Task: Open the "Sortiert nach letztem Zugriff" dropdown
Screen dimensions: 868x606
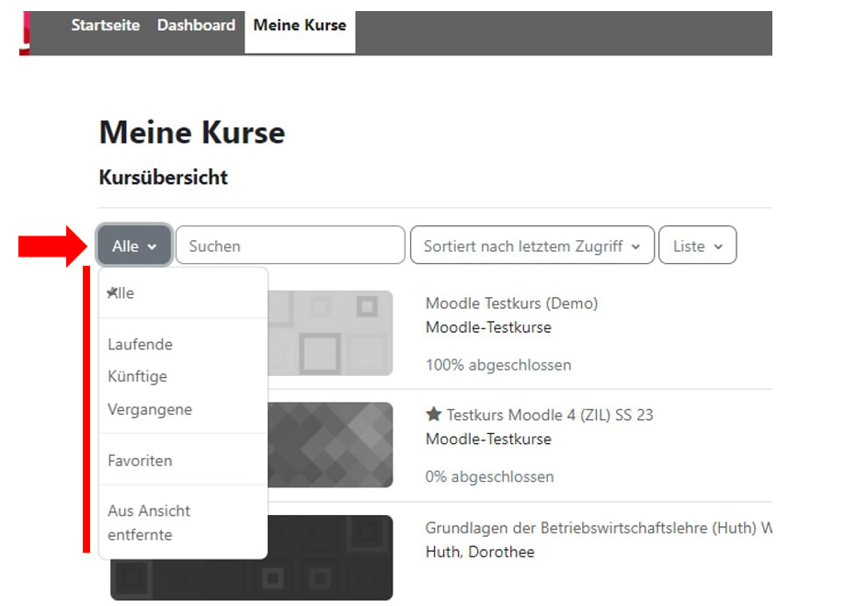Action: coord(531,245)
